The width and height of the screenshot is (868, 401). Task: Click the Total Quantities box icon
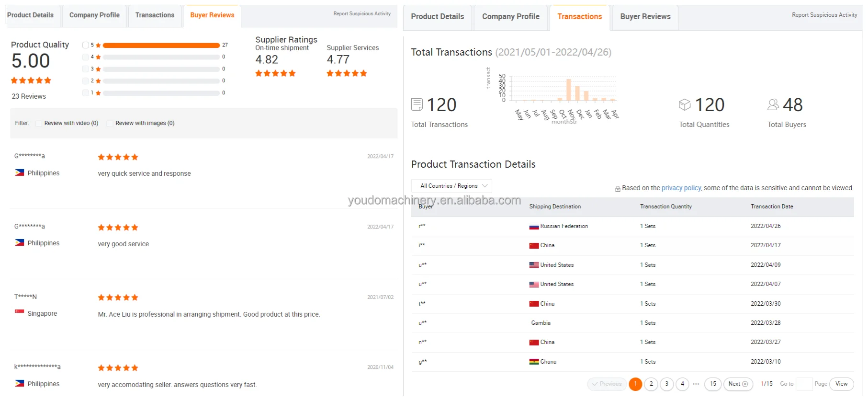pyautogui.click(x=685, y=104)
